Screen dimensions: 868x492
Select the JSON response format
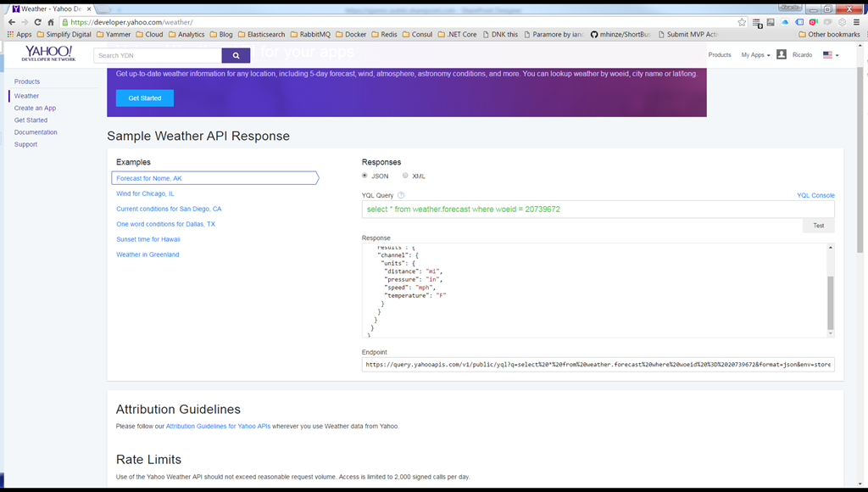[x=364, y=176]
